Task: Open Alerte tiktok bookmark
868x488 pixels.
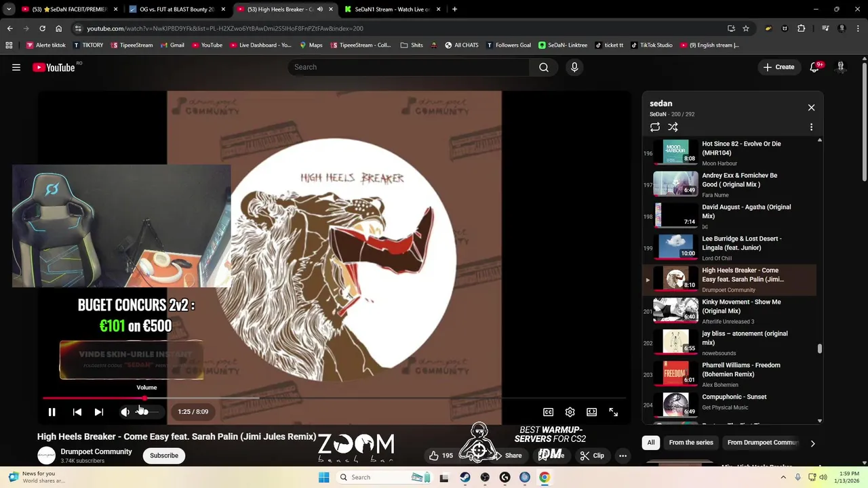Action: (x=46, y=45)
